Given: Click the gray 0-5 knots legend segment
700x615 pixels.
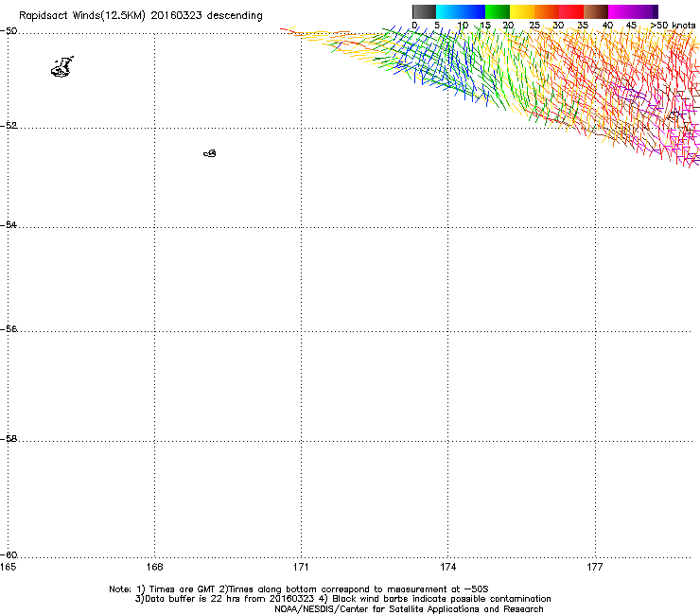Looking at the screenshot, I should (424, 11).
